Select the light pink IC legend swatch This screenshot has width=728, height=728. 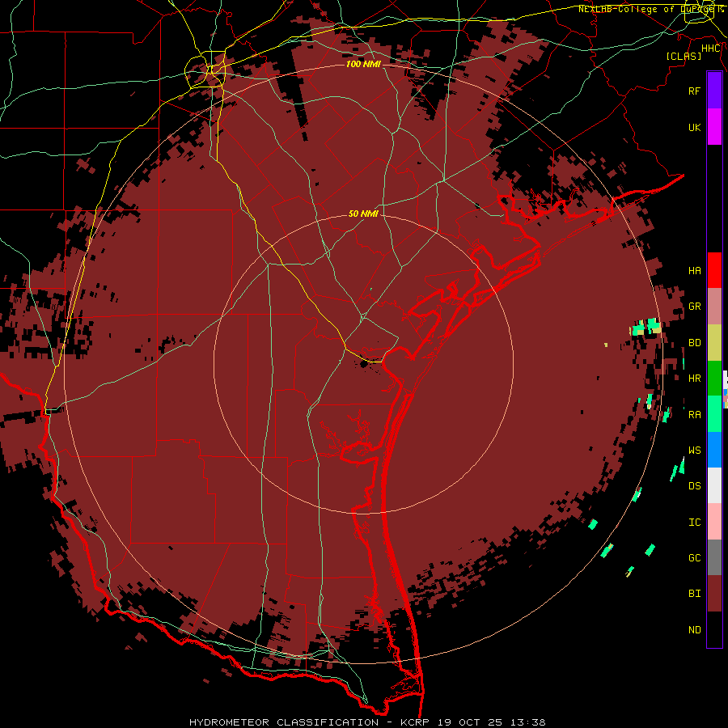[714, 522]
